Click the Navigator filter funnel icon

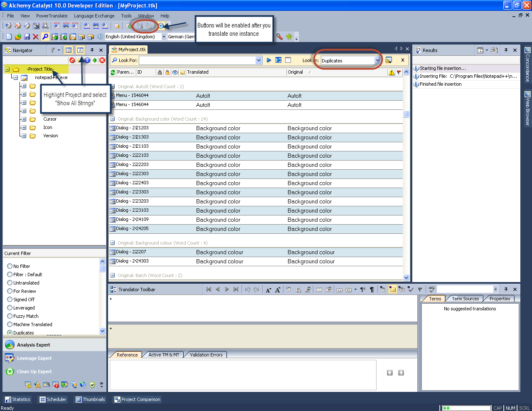(x=53, y=50)
